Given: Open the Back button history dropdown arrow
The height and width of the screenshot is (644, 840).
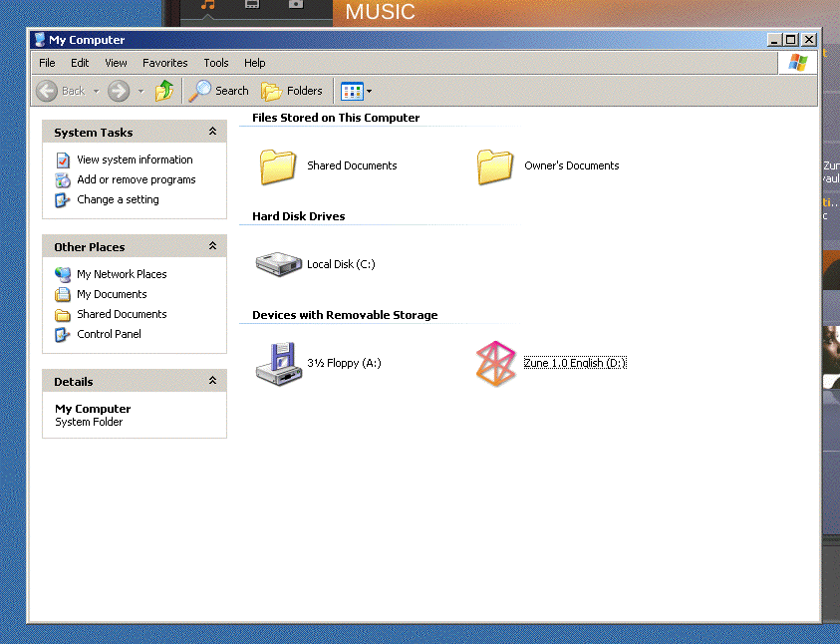Looking at the screenshot, I should pyautogui.click(x=97, y=91).
